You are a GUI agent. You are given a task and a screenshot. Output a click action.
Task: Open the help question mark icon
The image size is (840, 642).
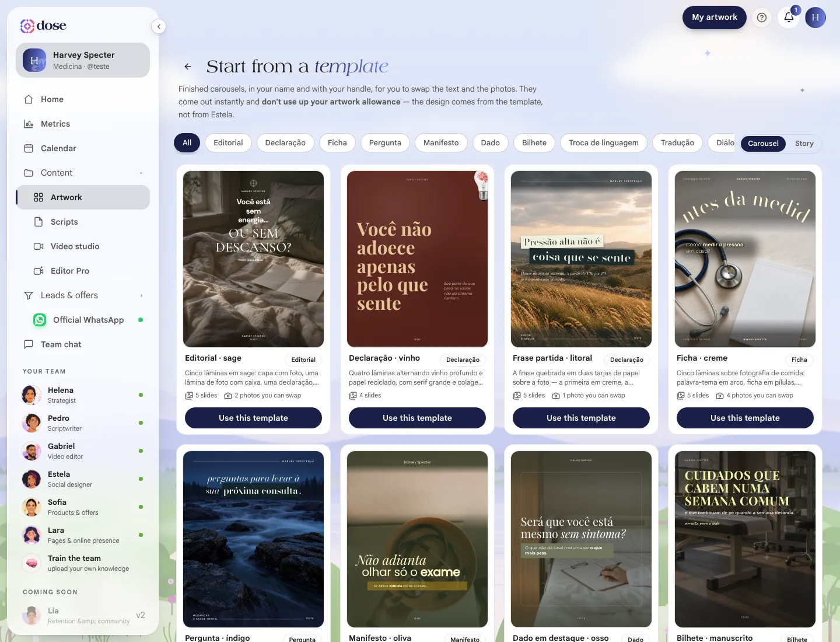tap(762, 18)
